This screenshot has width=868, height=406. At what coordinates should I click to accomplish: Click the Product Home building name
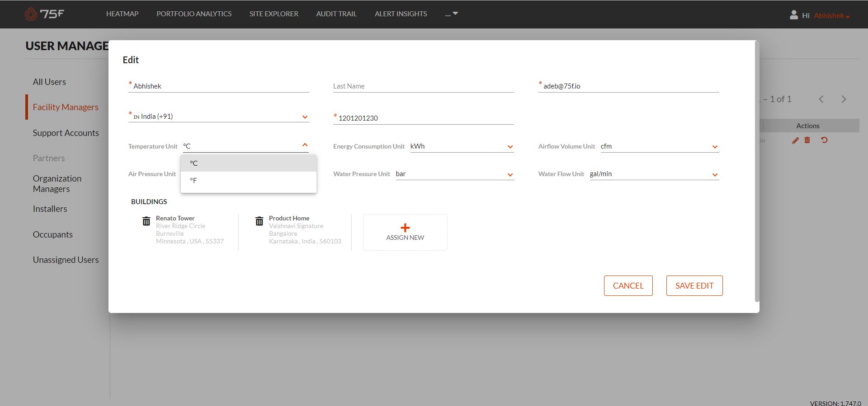coord(289,218)
